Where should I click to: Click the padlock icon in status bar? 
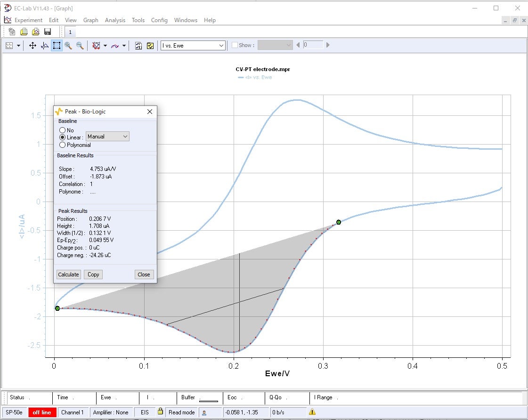(x=160, y=411)
